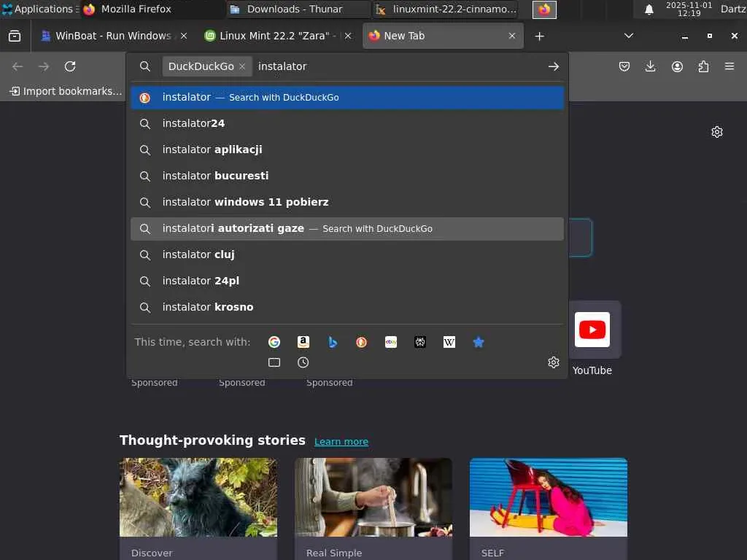The width and height of the screenshot is (747, 560).
Task: Search this time with Google
Action: [274, 342]
